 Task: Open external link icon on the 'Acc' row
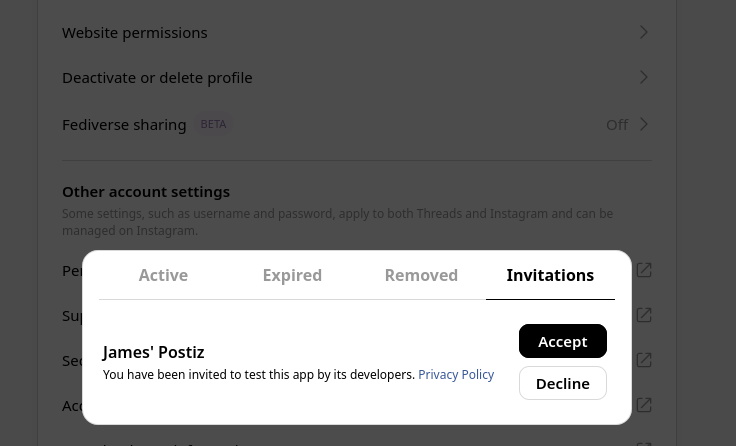(x=644, y=405)
